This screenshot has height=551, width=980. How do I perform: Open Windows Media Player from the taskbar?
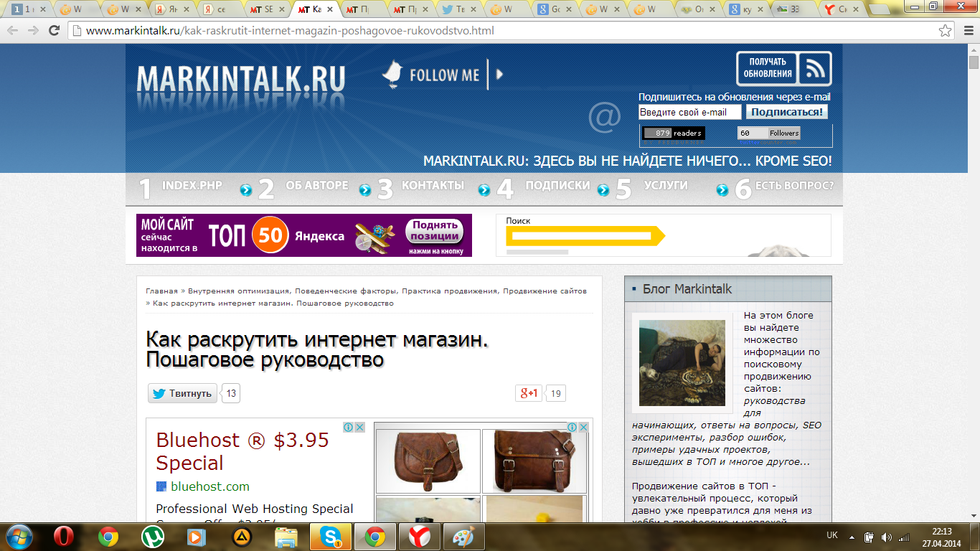(195, 537)
